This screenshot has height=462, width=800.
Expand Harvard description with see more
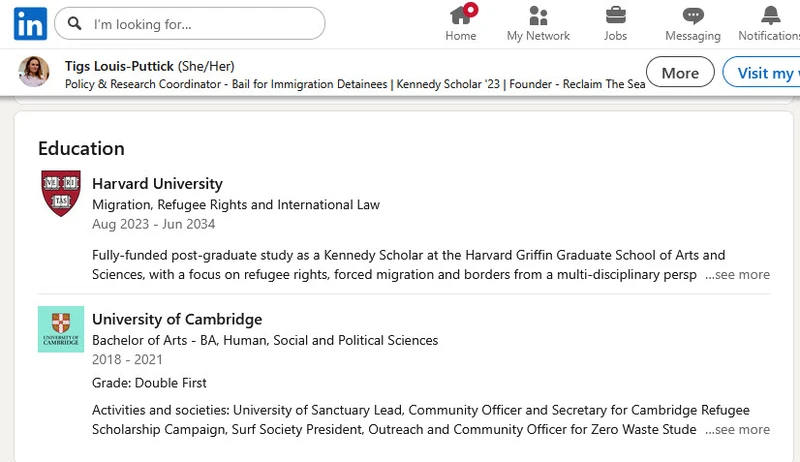[x=737, y=274]
